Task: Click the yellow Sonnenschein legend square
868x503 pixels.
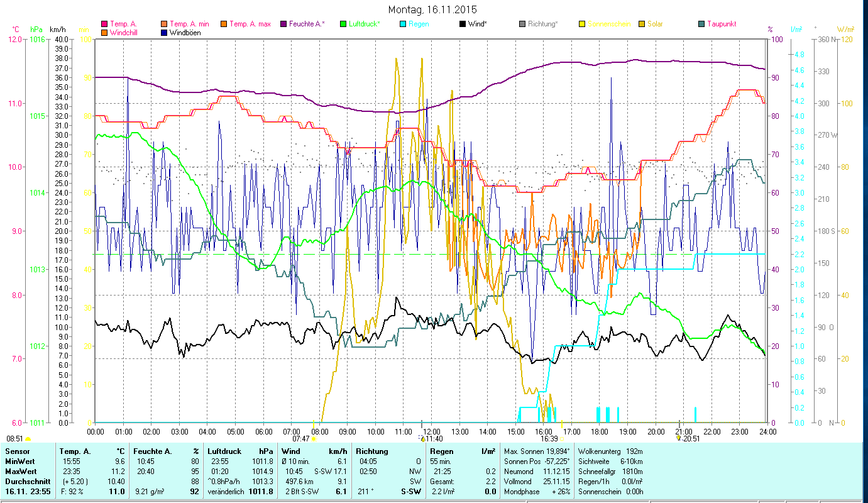Action: [x=582, y=25]
